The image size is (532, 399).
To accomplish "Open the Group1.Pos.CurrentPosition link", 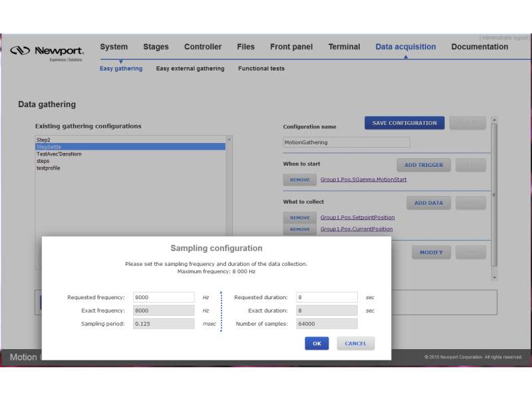I will point(356,229).
